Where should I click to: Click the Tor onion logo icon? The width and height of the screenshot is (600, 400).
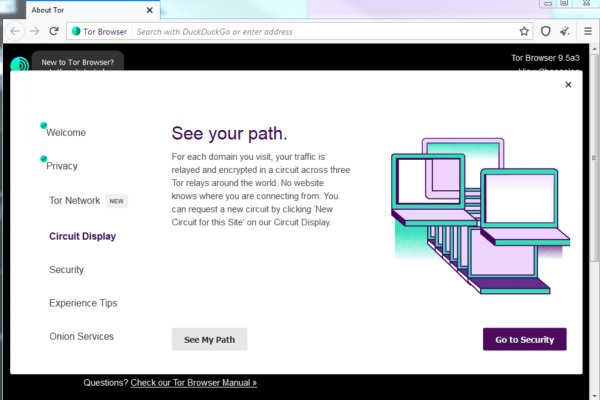[x=19, y=66]
